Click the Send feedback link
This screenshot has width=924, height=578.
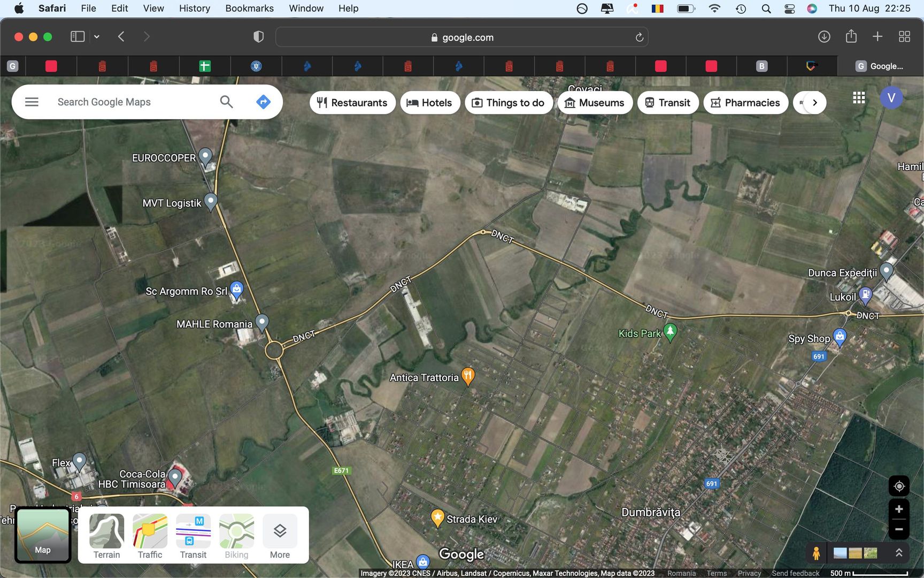click(x=796, y=573)
